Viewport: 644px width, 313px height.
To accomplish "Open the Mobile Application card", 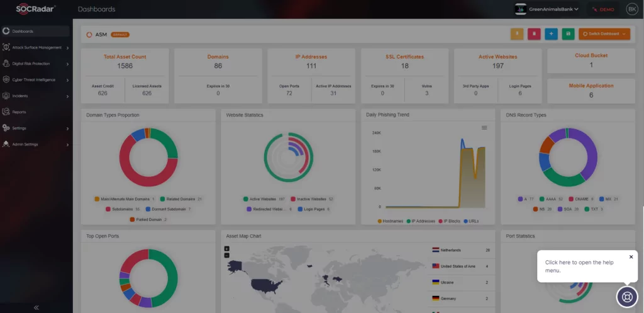I will pyautogui.click(x=591, y=91).
